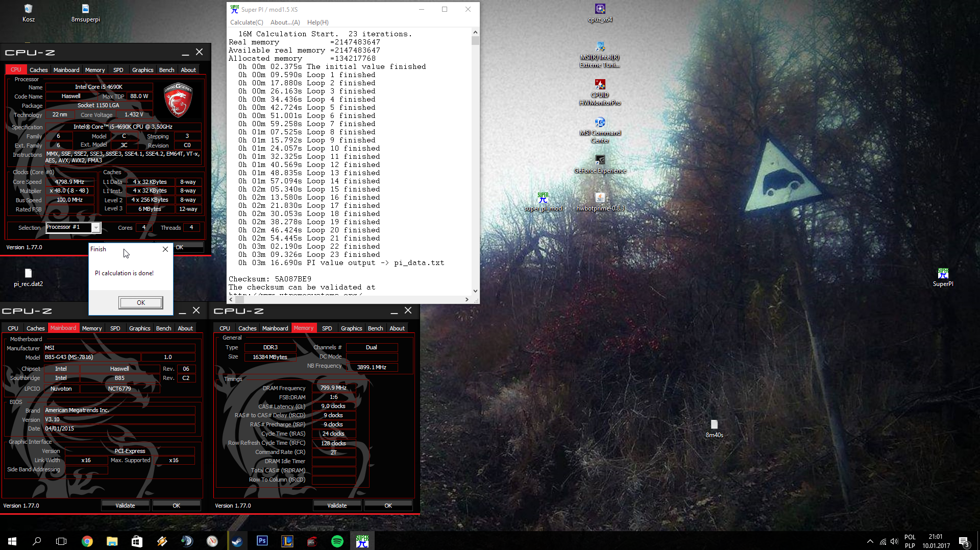Click Validate in Memory CPU-Z window
Viewport: 980px width, 550px height.
(337, 506)
